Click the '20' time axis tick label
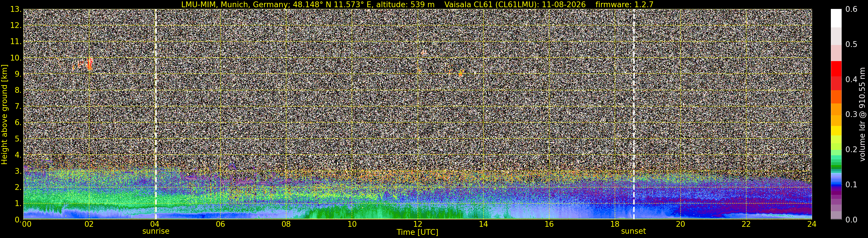The height and width of the screenshot is (238, 868). tap(680, 224)
